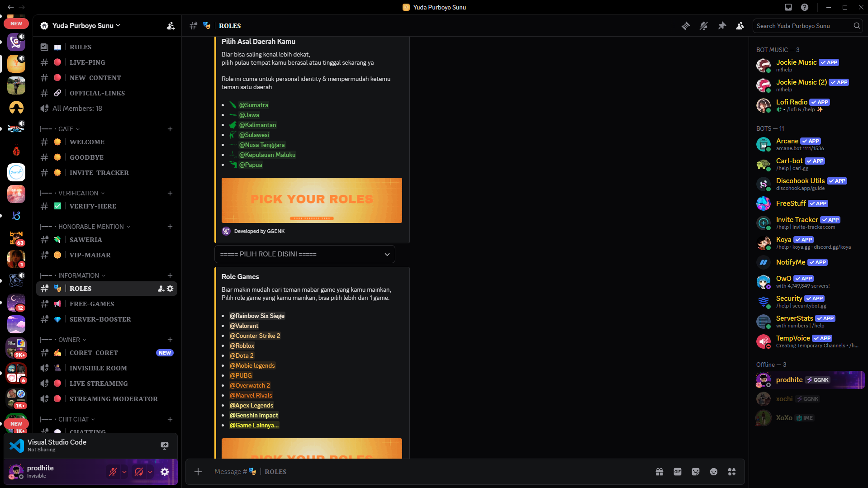Toggle microphone mute button
Screen dimensions: 868x488
pos(113,472)
